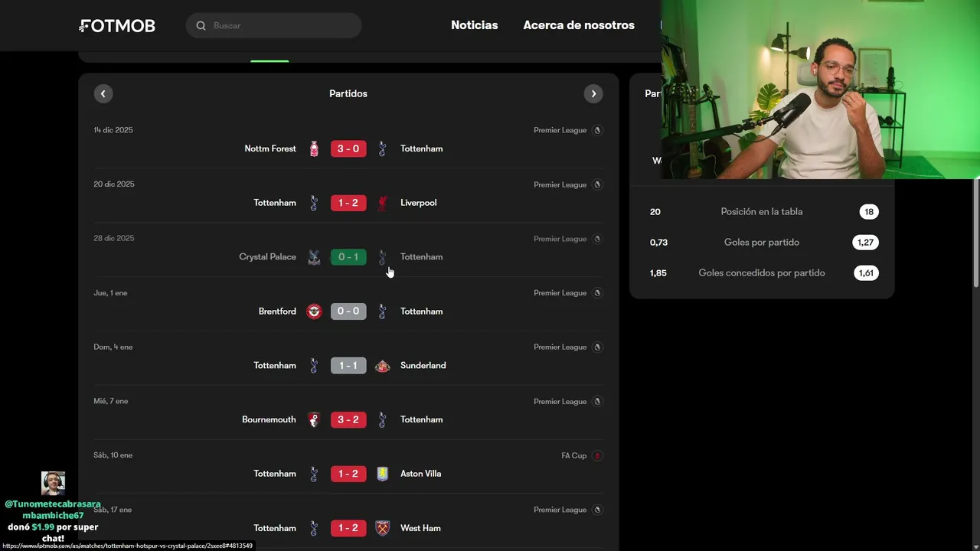This screenshot has height=551, width=980.
Task: Click Premier League icon on Mié, 7 ene match
Action: [x=597, y=402]
